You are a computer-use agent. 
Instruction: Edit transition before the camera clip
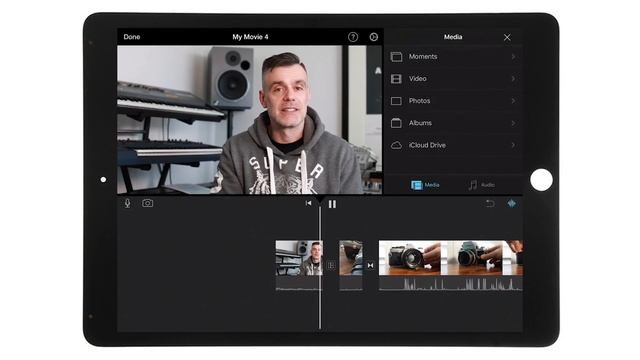(370, 266)
